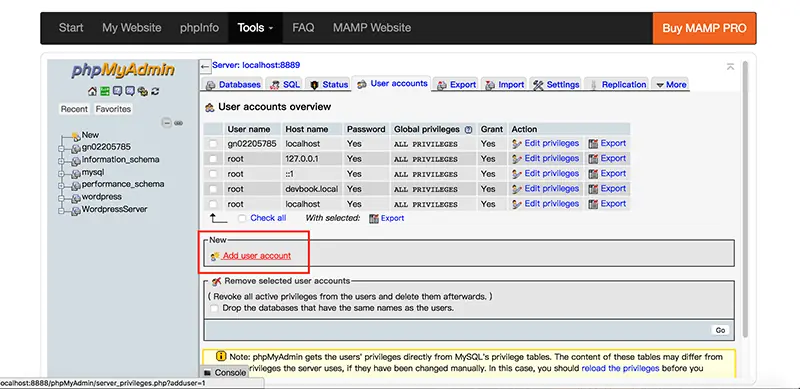Expand the performance_schema tree node
Screen dimensions: 800x389
(x=61, y=186)
